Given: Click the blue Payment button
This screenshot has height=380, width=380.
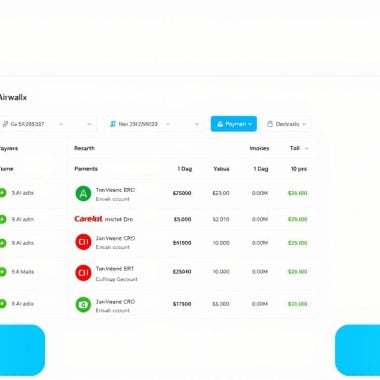Looking at the screenshot, I should (234, 124).
